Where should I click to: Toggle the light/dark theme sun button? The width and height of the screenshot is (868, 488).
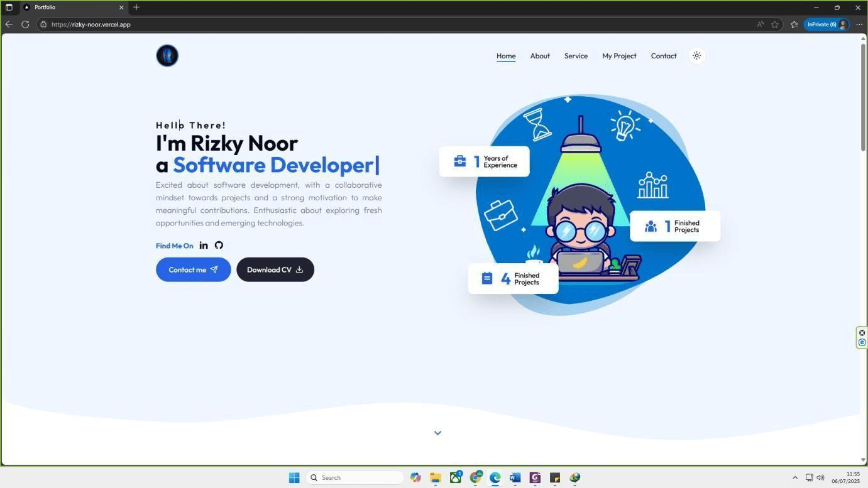click(696, 56)
